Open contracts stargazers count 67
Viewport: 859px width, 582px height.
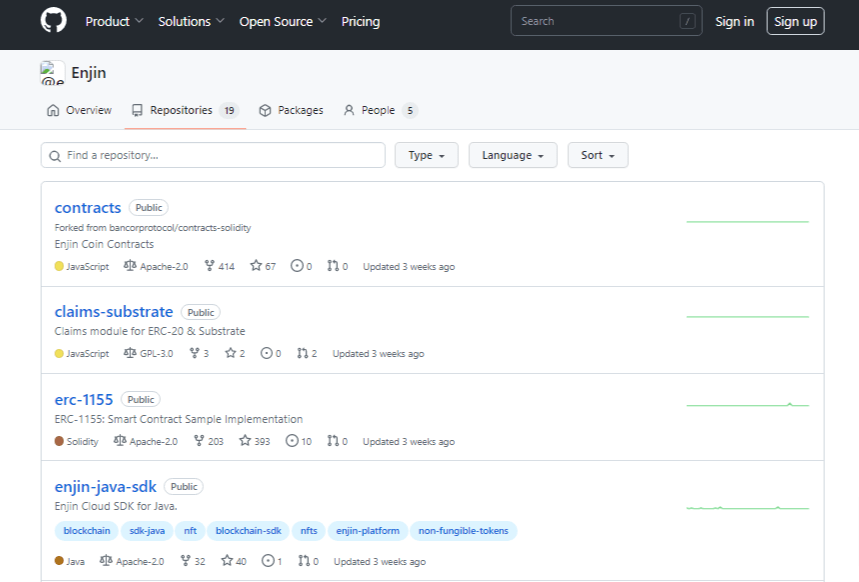pyautogui.click(x=263, y=266)
